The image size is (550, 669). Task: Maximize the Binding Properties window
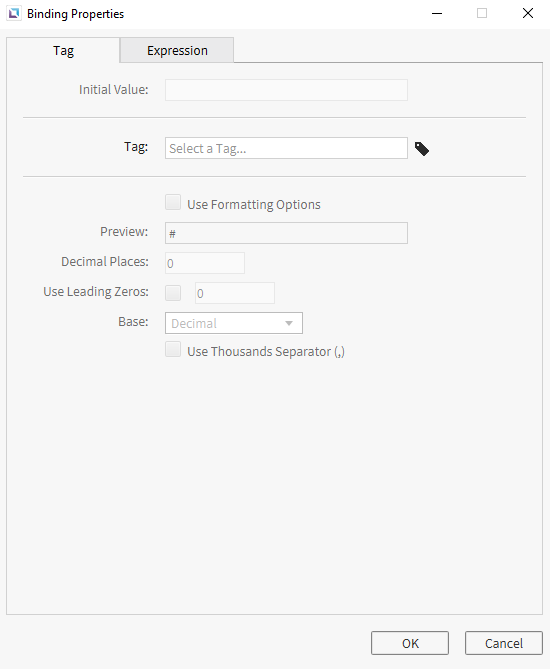coord(482,13)
